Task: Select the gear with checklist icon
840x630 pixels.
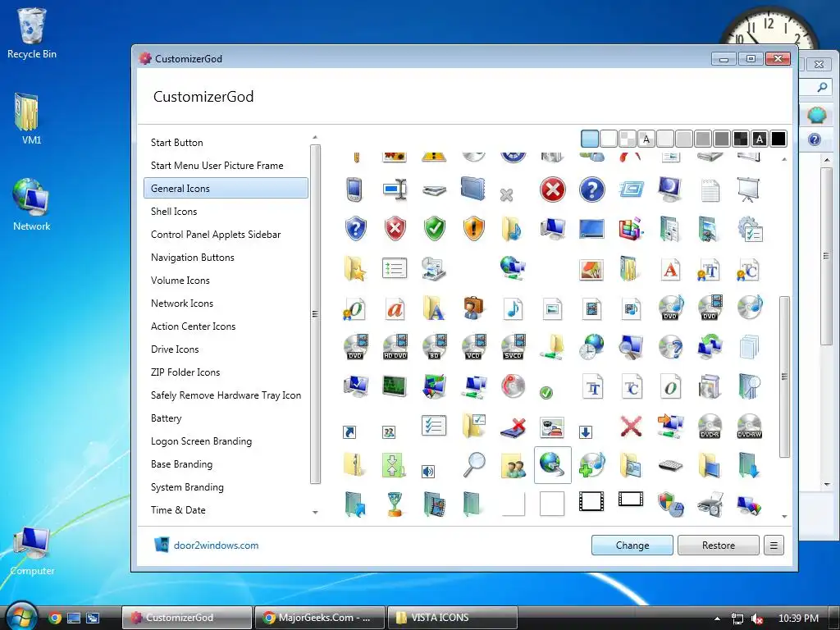Action: 750,230
